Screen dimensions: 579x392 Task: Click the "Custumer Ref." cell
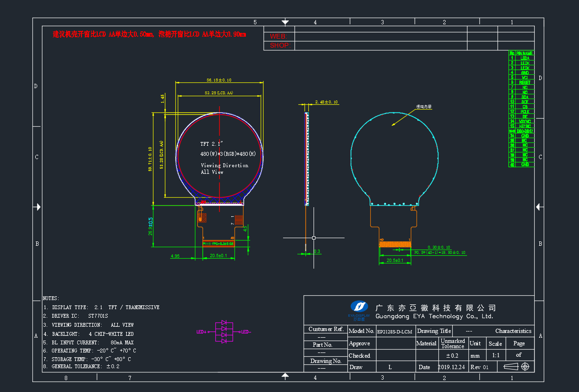[326, 329]
